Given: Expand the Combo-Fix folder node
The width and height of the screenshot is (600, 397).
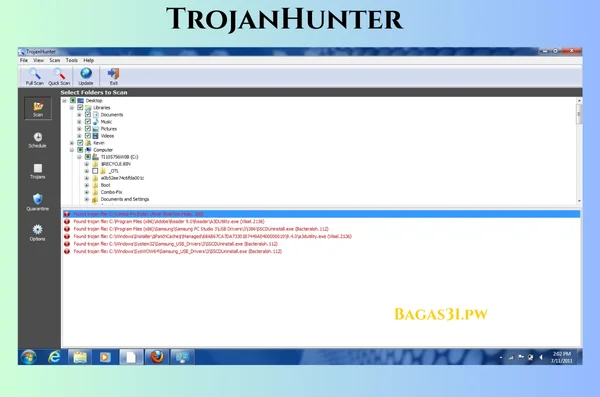Looking at the screenshot, I should 86,192.
